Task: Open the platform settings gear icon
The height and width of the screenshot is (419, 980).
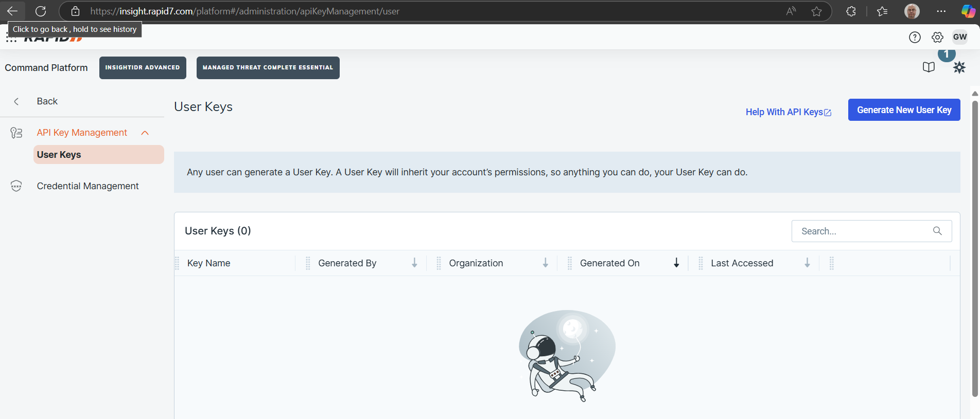Action: tap(937, 37)
